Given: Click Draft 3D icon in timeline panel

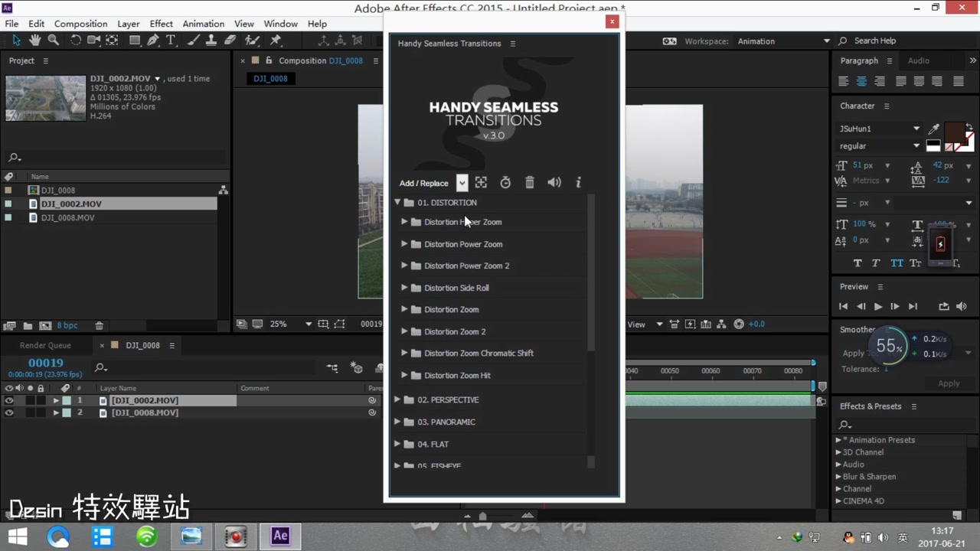Looking at the screenshot, I should tap(356, 368).
